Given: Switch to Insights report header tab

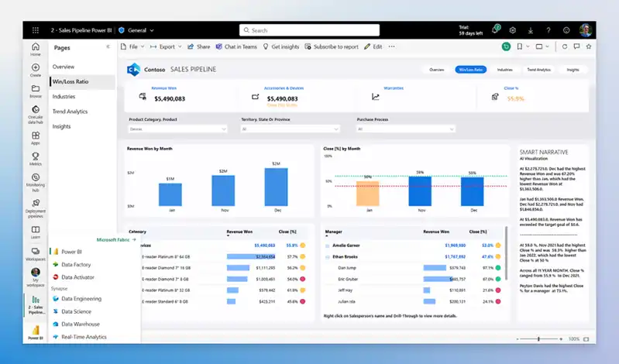Looking at the screenshot, I should coord(573,70).
